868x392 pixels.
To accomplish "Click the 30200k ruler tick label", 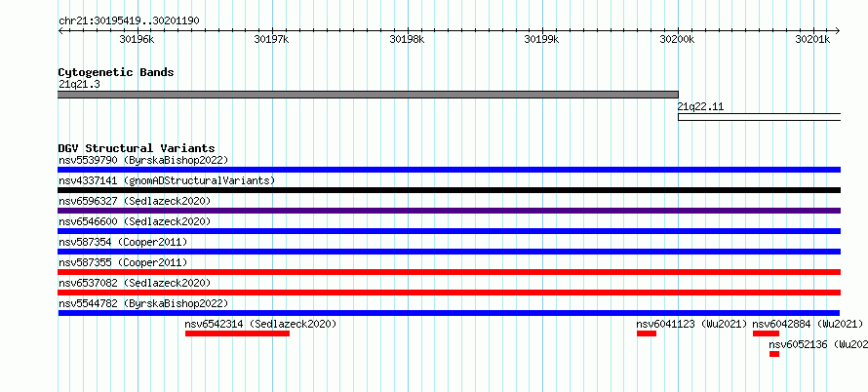I will [678, 39].
